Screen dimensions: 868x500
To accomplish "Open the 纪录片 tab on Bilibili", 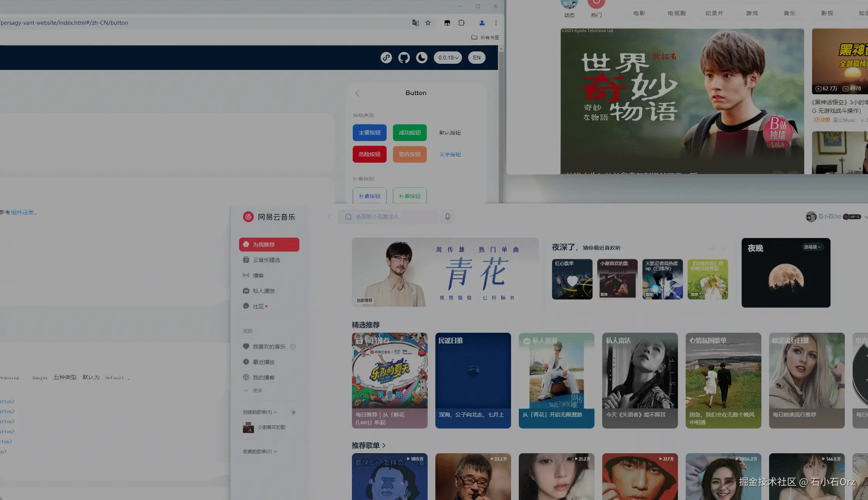I will (714, 13).
